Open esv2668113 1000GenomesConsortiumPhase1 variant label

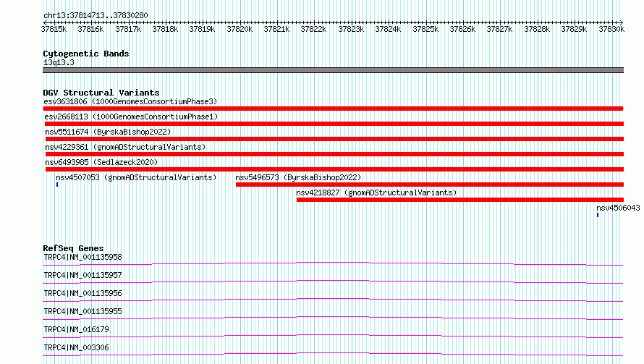click(x=131, y=117)
